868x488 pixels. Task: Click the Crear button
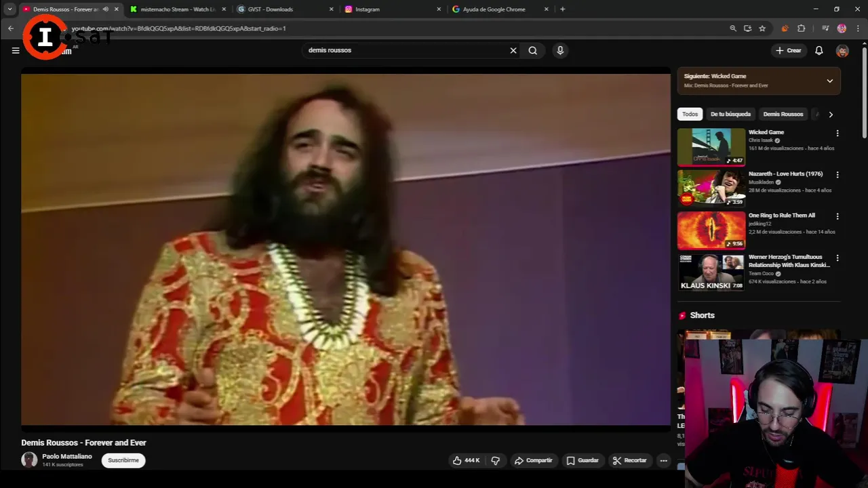[789, 50]
